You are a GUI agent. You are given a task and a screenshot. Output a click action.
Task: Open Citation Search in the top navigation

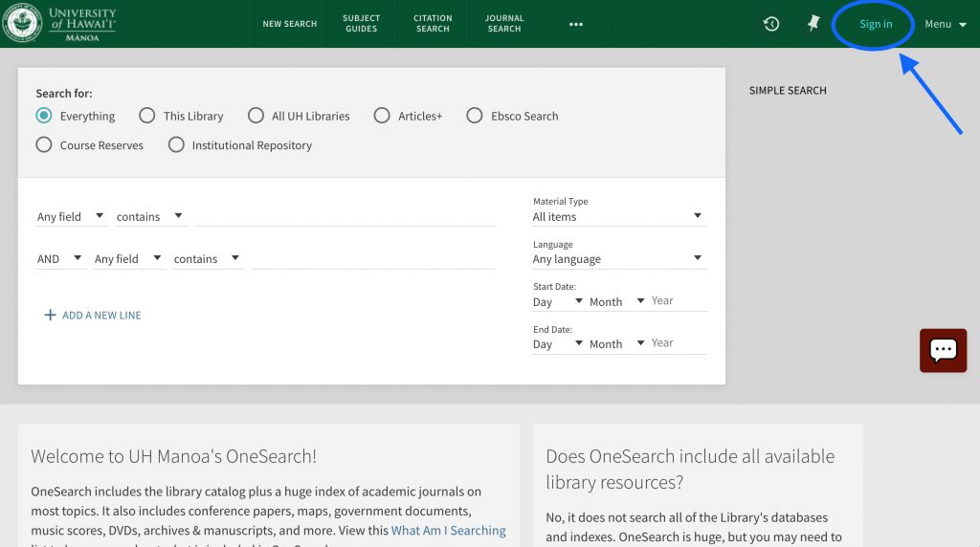[x=433, y=24]
